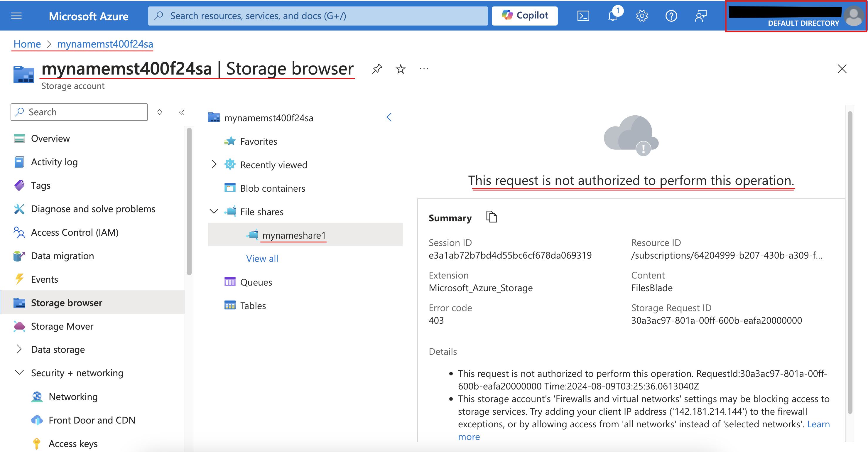The image size is (868, 452).
Task: Click the Access Control (IAM) icon
Action: pos(19,232)
